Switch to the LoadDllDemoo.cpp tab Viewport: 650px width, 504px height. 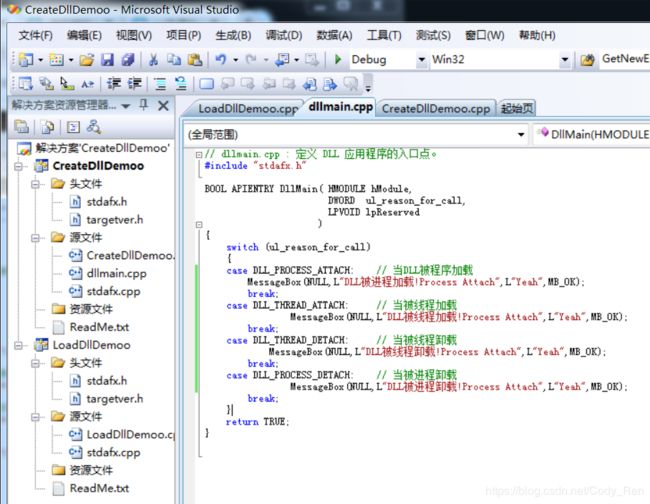(x=248, y=109)
